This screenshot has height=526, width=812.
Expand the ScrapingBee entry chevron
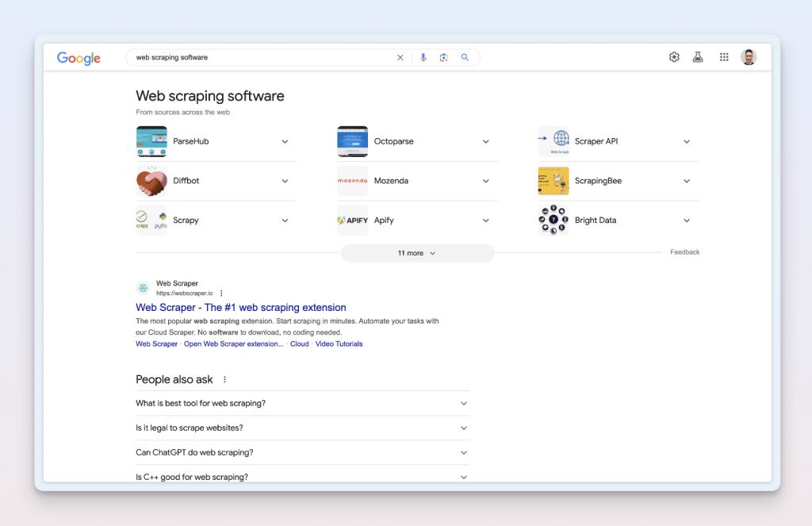tap(687, 181)
